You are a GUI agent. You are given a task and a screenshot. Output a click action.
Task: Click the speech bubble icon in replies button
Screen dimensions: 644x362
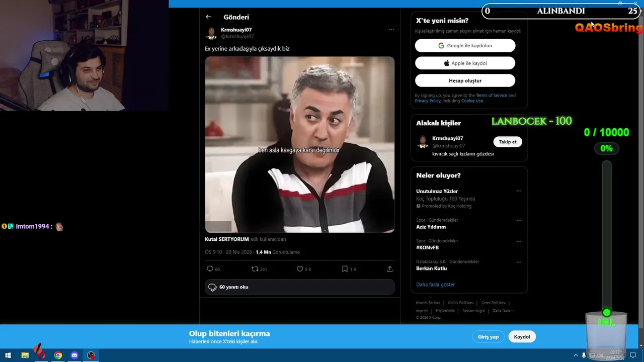(212, 287)
